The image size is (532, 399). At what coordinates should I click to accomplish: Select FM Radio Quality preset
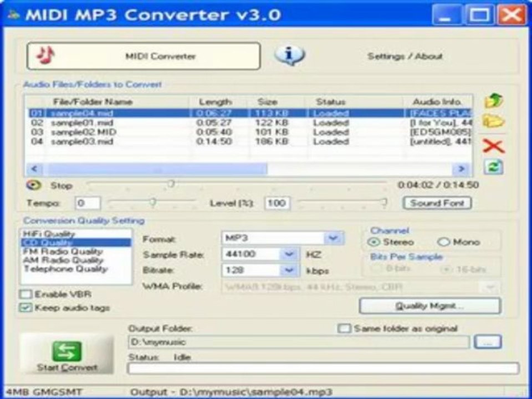(76, 252)
